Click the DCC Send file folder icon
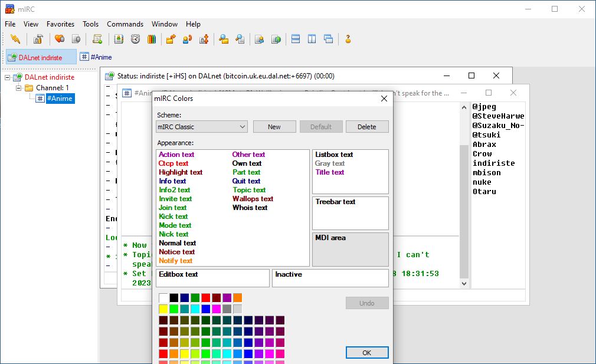This screenshot has width=596, height=364. point(171,39)
